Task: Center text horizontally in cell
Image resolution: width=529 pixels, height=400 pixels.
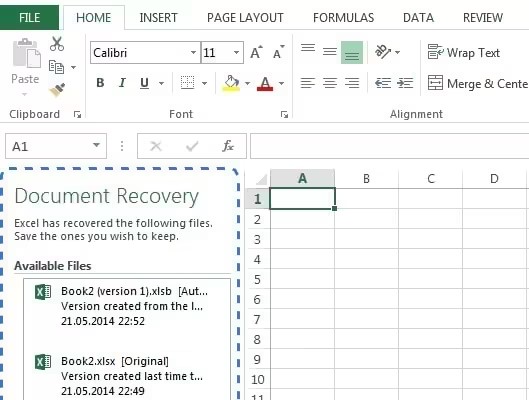Action: 330,83
